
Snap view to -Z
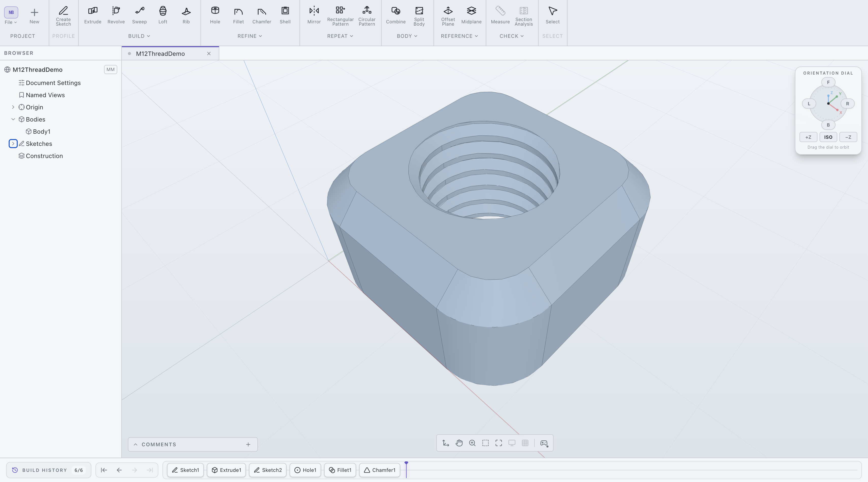(848, 137)
